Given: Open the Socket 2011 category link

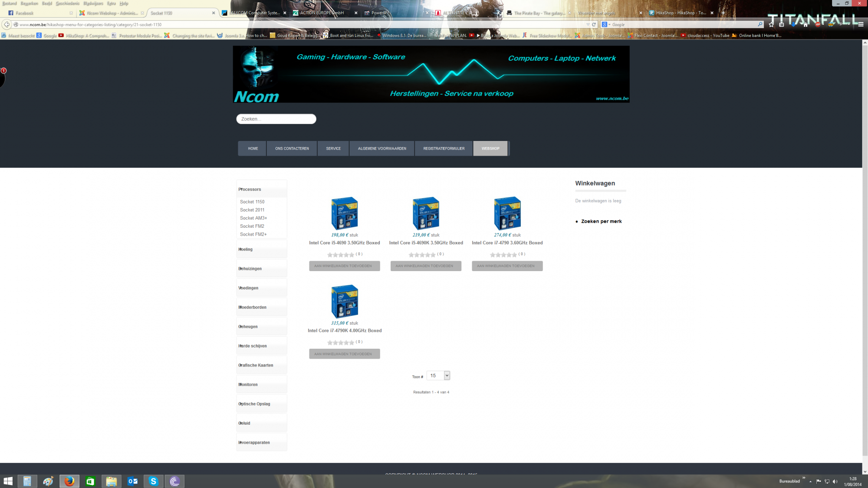Looking at the screenshot, I should 252,210.
